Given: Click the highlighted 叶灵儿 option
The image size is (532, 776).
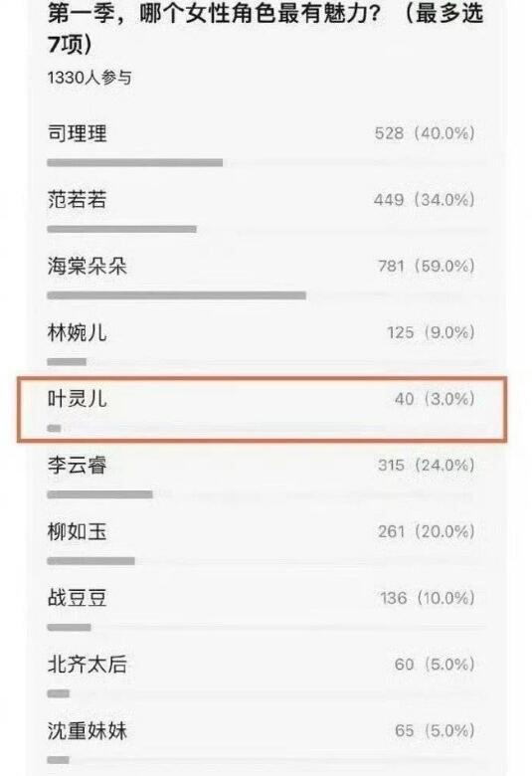Looking at the screenshot, I should click(x=263, y=409).
